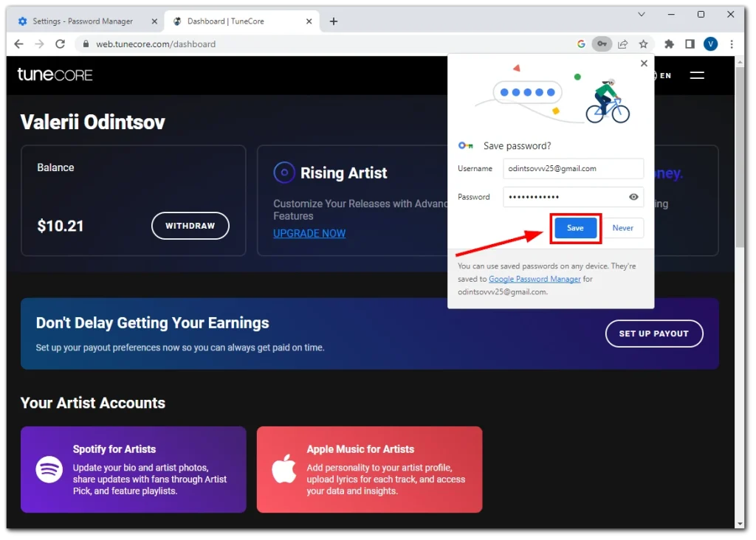
Task: Click the key icon in address bar
Action: [602, 44]
